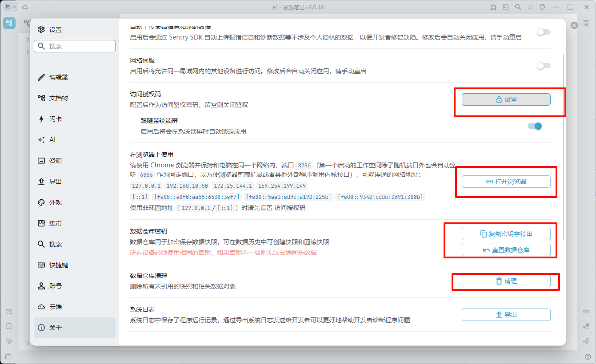Viewport: 596px width, 364px height.
Task: Switch to 资源 settings section
Action: pyautogui.click(x=75, y=161)
